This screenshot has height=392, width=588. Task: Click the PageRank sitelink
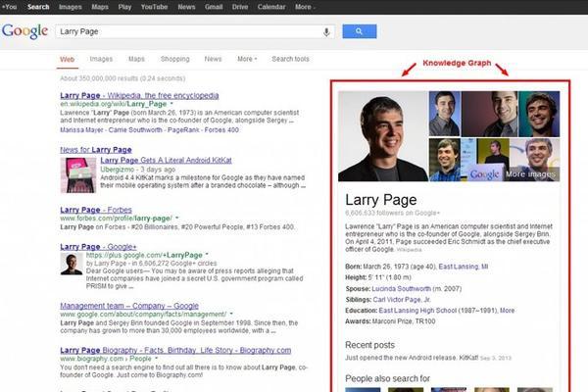tap(183, 129)
